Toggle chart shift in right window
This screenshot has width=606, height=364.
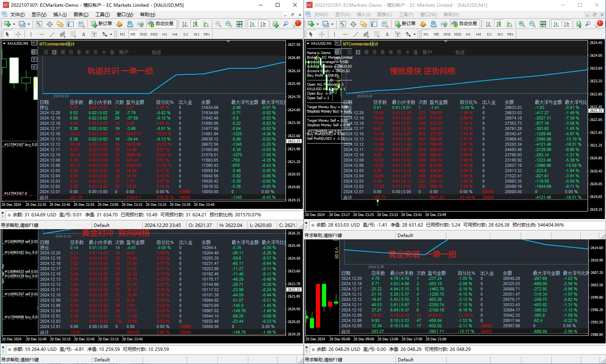tap(567, 24)
